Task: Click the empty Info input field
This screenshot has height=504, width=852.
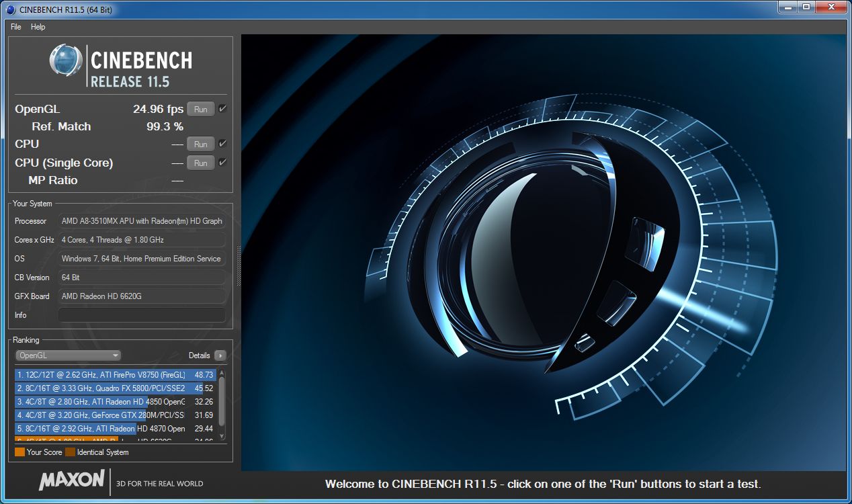Action: click(x=142, y=315)
